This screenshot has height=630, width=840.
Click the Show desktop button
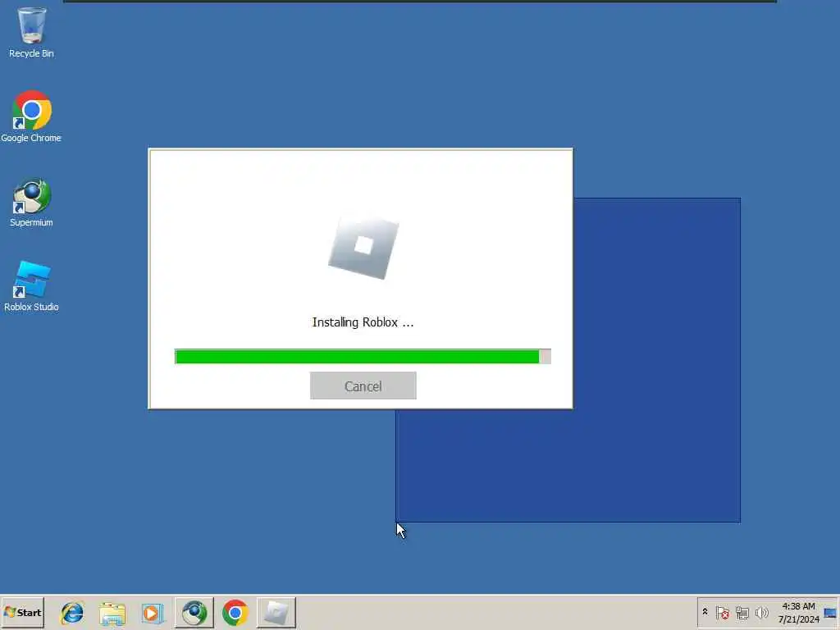[x=830, y=612]
